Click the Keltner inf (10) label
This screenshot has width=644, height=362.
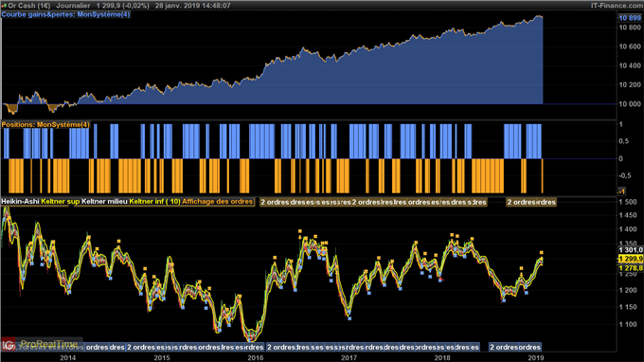[x=154, y=201]
